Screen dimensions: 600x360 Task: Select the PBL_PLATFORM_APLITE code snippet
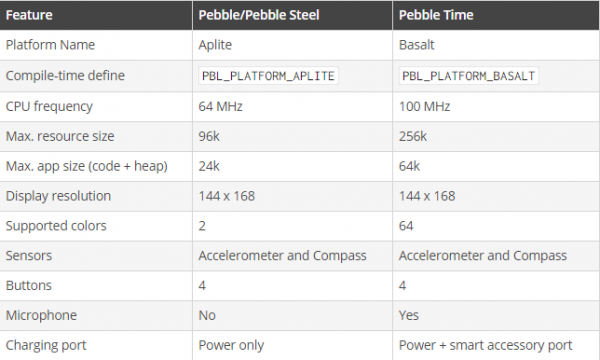[268, 76]
